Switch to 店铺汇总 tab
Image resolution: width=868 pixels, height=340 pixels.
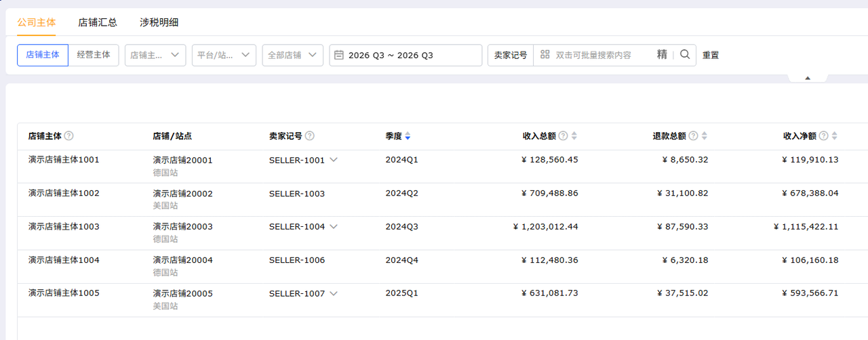point(98,22)
